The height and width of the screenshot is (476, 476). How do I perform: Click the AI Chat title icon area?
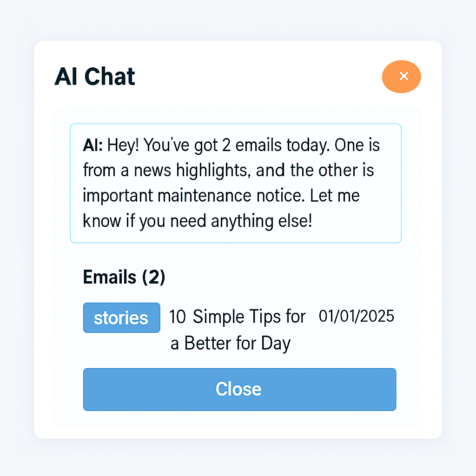pos(94,77)
